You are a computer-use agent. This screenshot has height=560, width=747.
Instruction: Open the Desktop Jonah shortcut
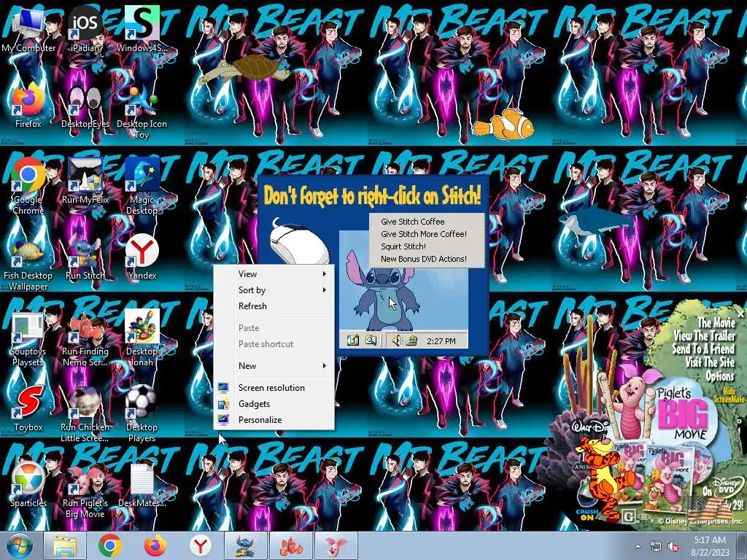tap(142, 337)
